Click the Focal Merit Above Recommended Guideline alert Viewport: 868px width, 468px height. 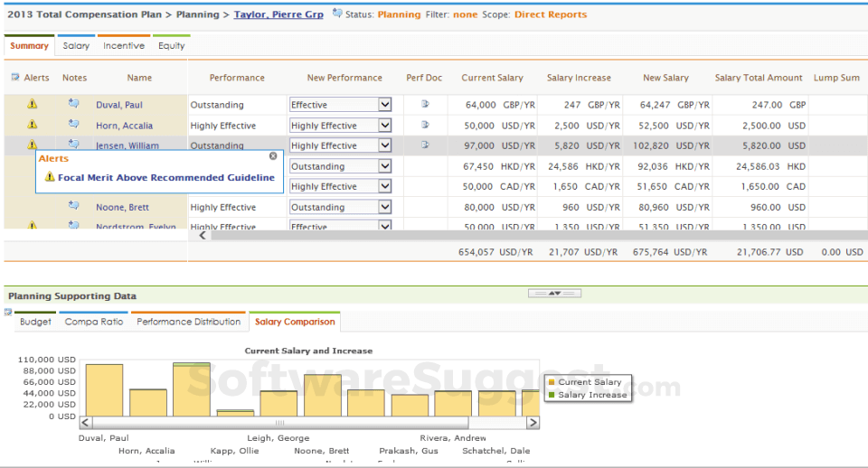pos(165,178)
